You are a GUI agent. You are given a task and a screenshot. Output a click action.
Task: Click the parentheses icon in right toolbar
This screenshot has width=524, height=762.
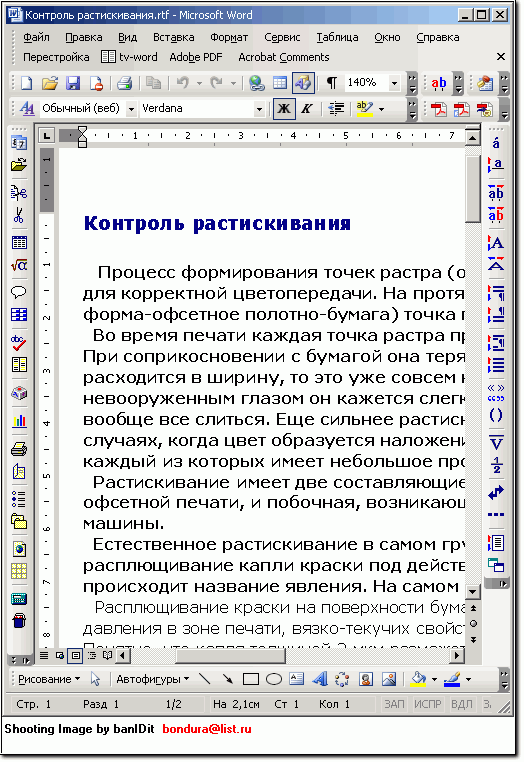(x=496, y=416)
